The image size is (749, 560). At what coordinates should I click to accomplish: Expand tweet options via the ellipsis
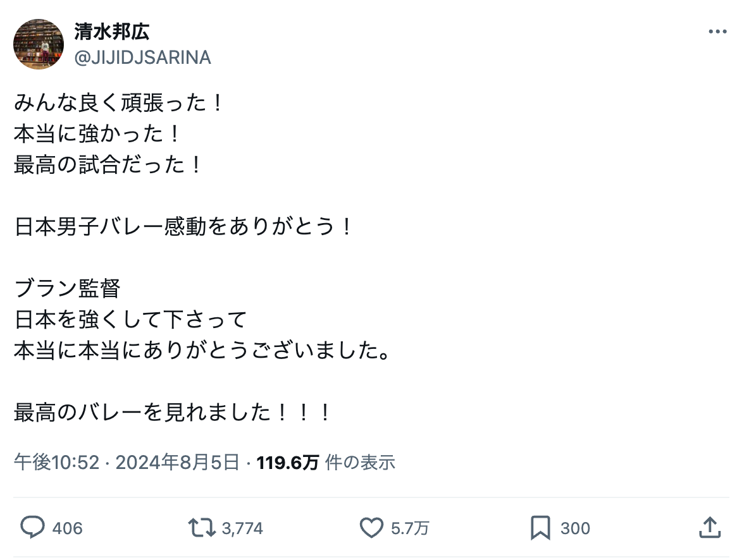click(718, 30)
